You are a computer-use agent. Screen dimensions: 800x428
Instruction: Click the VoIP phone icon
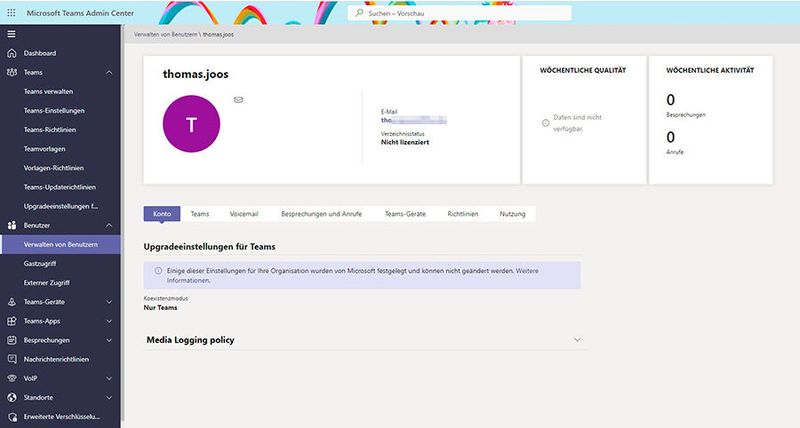(x=12, y=379)
